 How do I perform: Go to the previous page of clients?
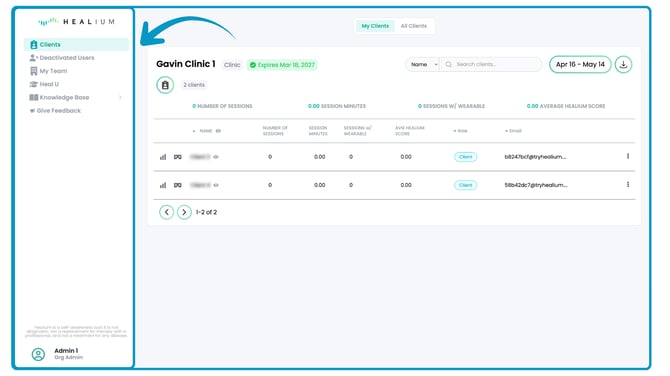tap(167, 212)
